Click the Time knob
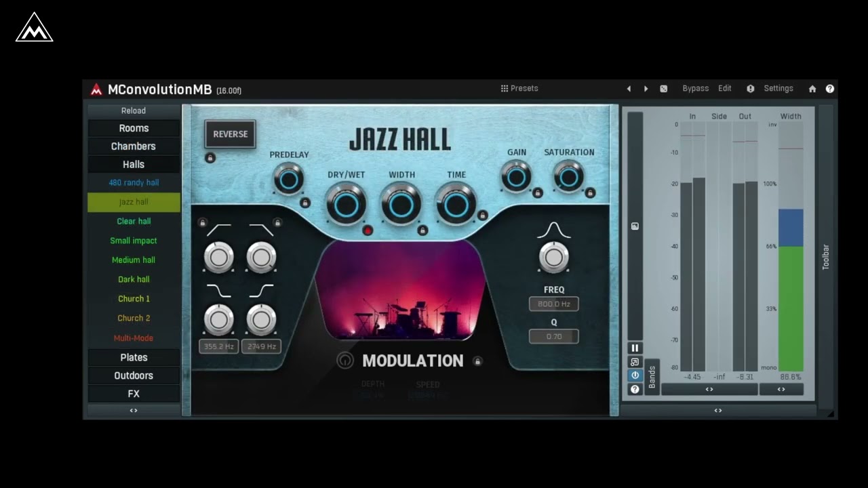Screen dimensions: 868x488 (456, 205)
